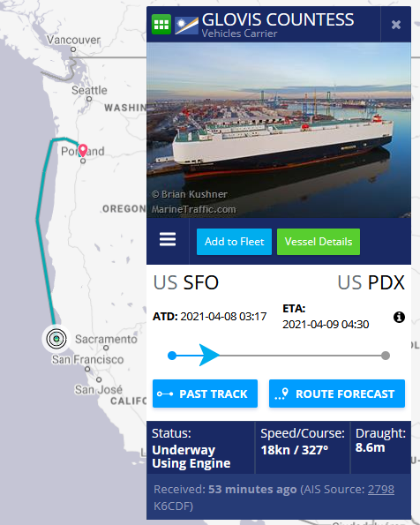Click the US PDX destination port
Viewport: 420px width, 525px height.
point(371,282)
